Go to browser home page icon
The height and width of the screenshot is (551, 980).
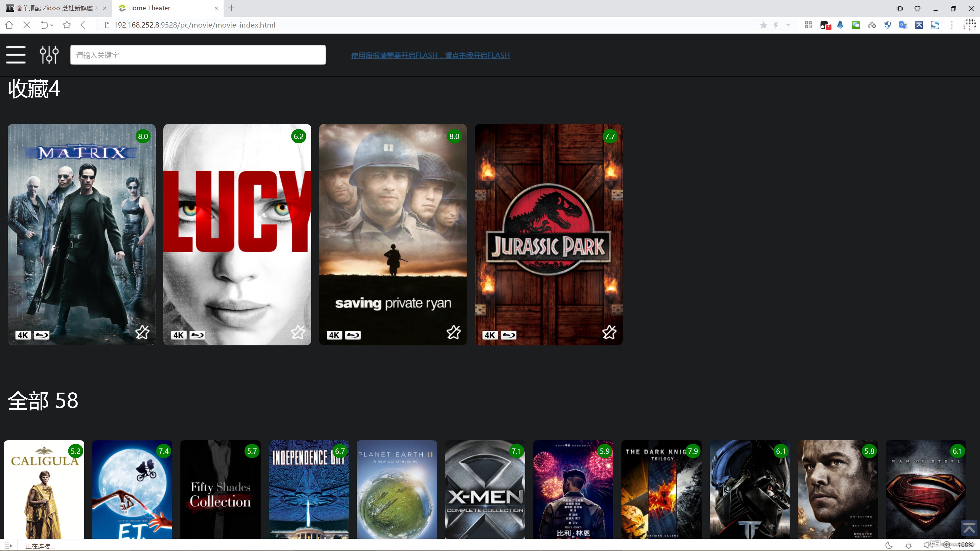click(9, 25)
